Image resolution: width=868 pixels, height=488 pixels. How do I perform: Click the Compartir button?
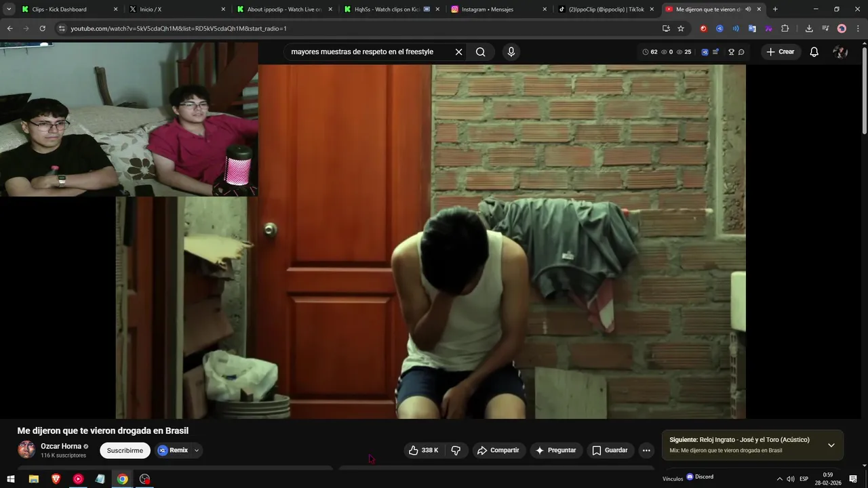coord(498,450)
